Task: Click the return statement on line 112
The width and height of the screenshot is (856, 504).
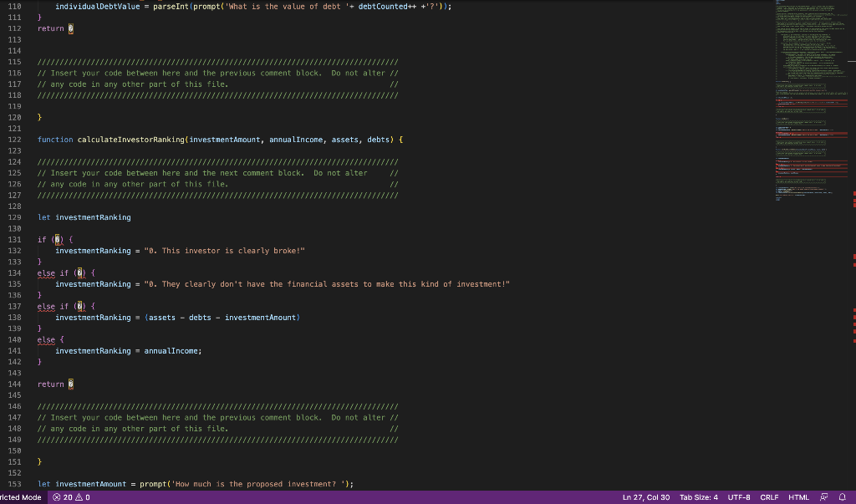Action: (x=55, y=28)
